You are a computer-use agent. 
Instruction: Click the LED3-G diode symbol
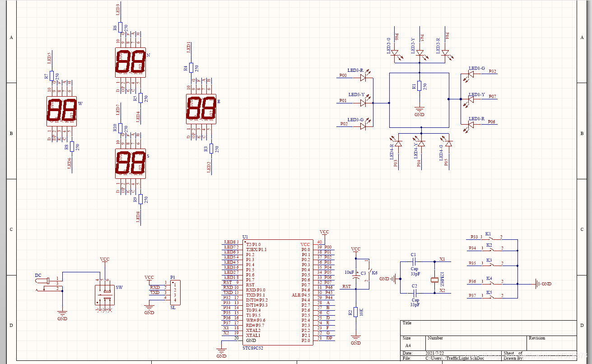pos(364,127)
